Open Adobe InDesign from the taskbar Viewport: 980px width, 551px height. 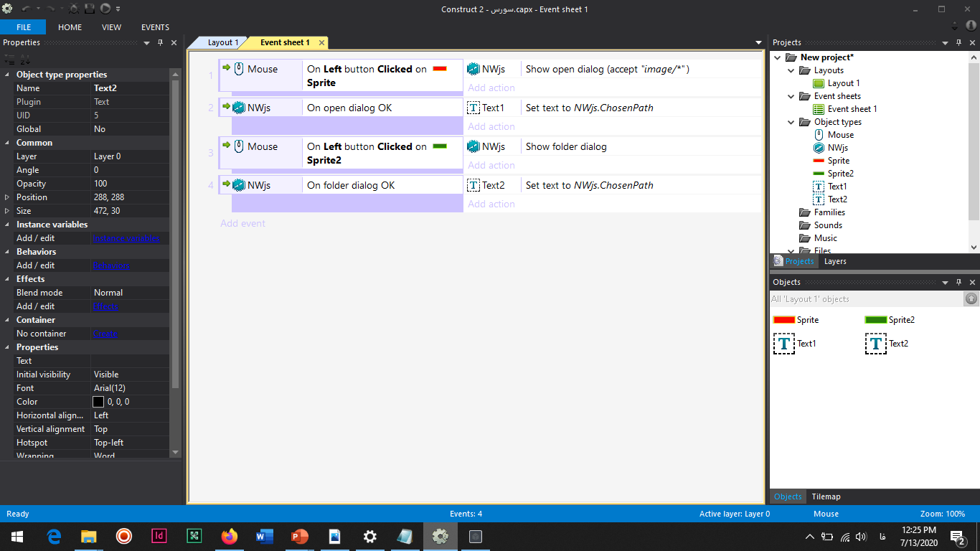coord(159,536)
